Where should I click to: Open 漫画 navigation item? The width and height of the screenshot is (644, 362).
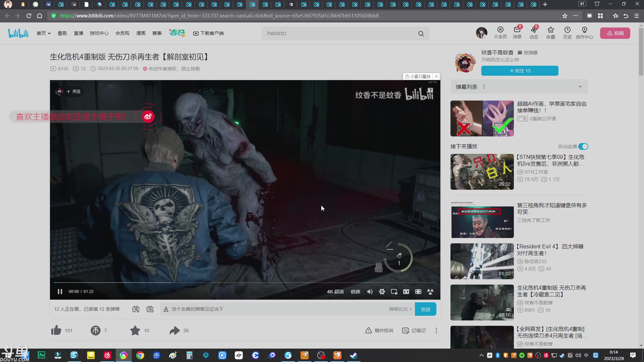click(141, 33)
